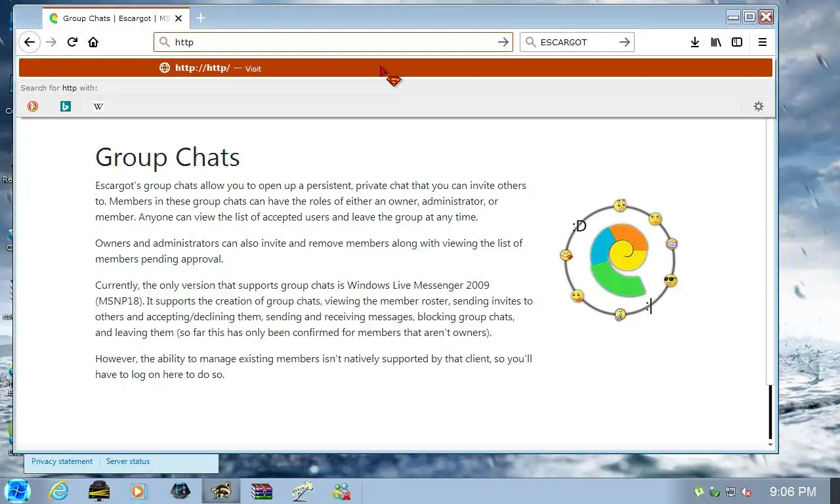Close the Group Chats tab
The width and height of the screenshot is (840, 504).
(x=177, y=18)
